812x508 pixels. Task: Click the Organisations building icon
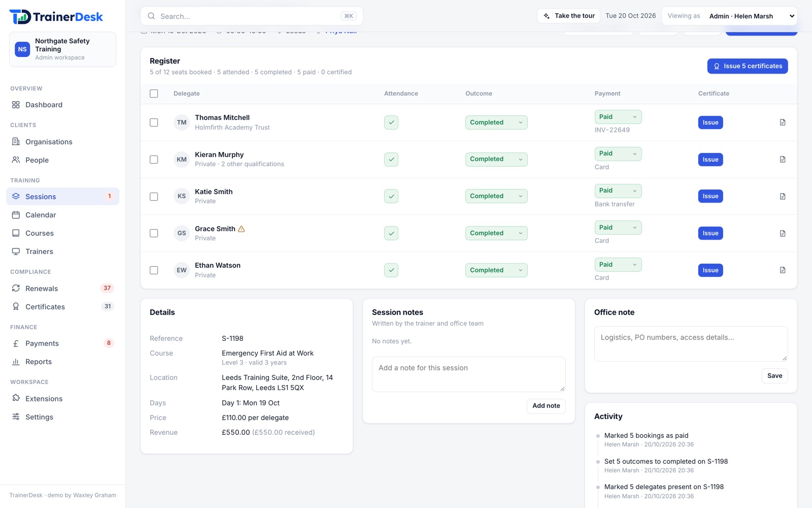[16, 142]
